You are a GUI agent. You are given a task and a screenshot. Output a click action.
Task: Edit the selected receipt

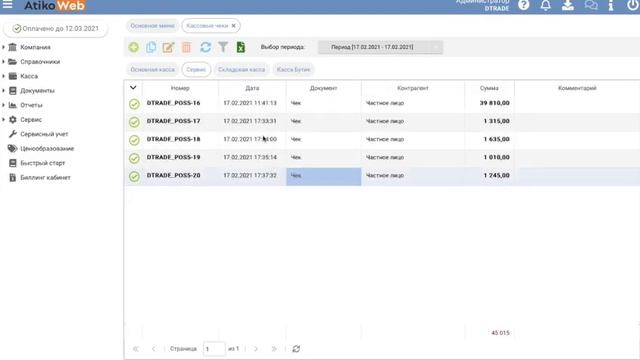coord(168,47)
